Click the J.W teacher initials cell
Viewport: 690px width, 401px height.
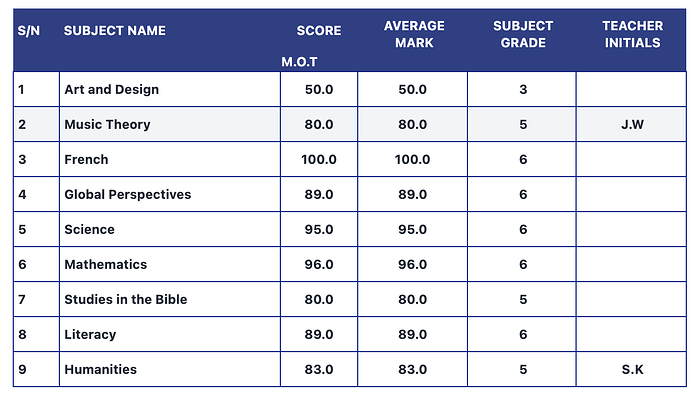pos(632,125)
